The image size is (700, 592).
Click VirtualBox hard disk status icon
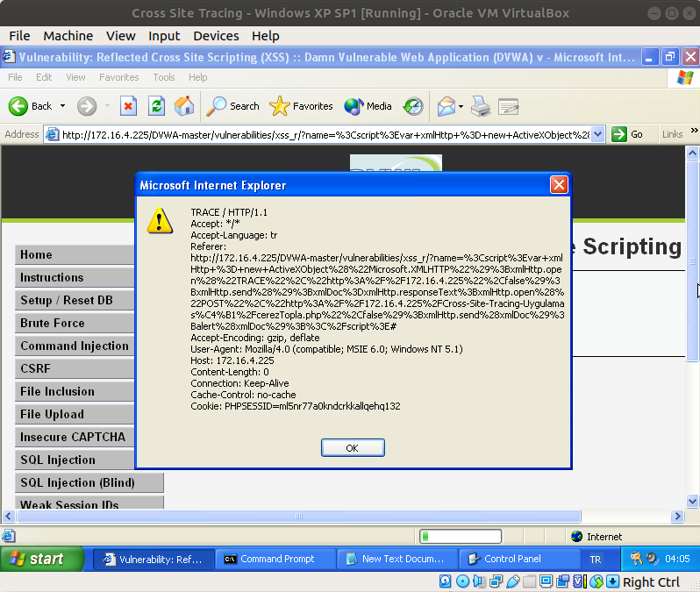click(x=445, y=581)
